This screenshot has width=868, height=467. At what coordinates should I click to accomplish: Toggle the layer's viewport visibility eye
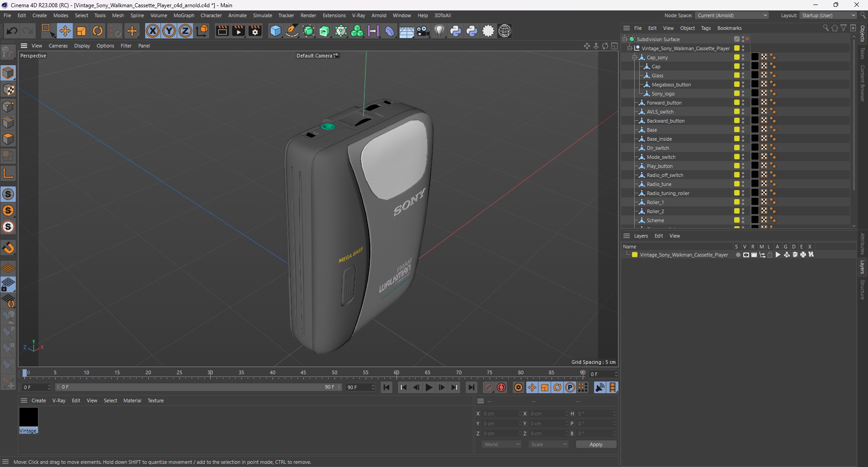coord(746,255)
